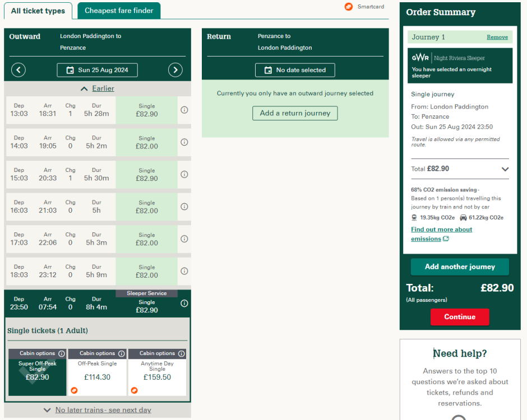
Task: Click external link icon beside emissions
Action: point(446,239)
